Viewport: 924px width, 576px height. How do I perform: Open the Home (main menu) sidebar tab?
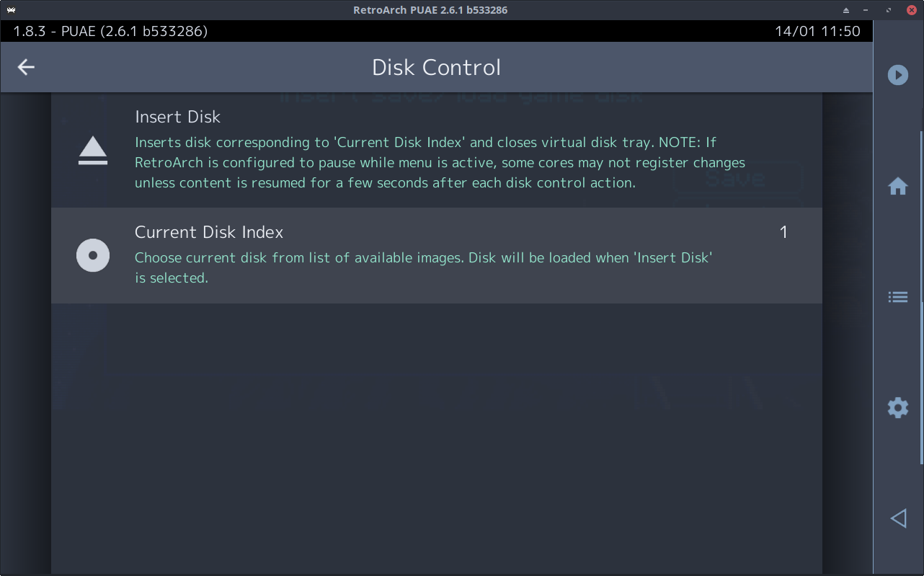point(898,187)
